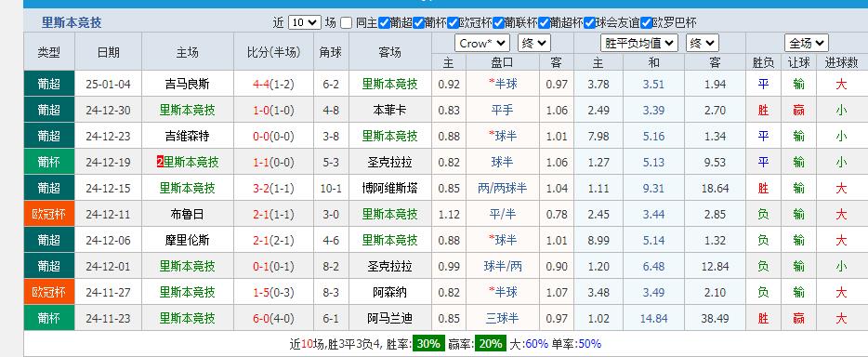Open the 1-0 score of the 24-12-30 match
The width and height of the screenshot is (868, 357).
(261, 110)
